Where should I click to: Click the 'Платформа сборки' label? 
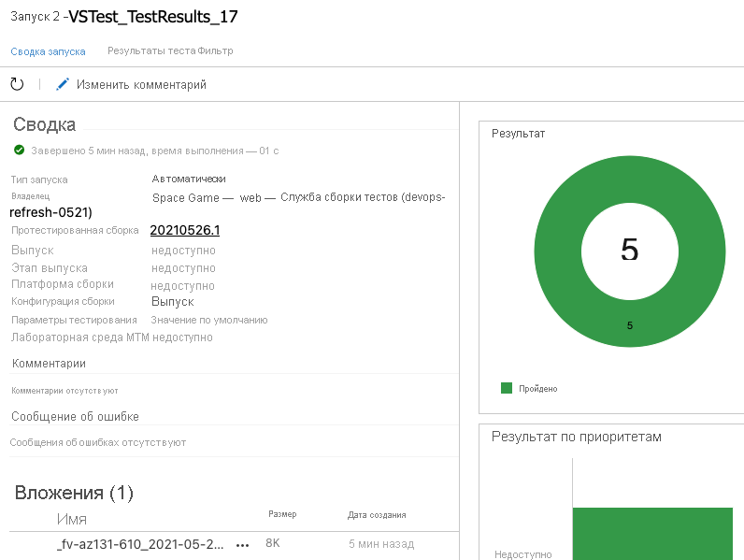[x=63, y=284]
